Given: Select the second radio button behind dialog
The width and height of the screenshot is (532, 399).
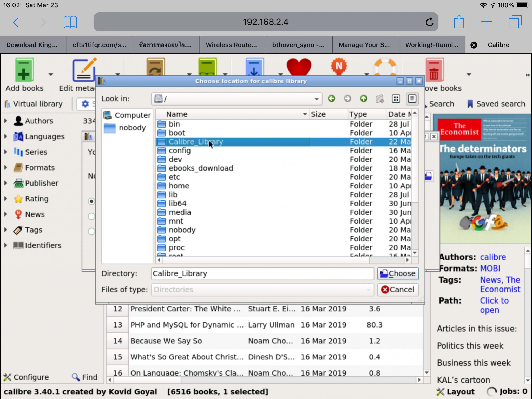Looking at the screenshot, I should tap(91, 216).
